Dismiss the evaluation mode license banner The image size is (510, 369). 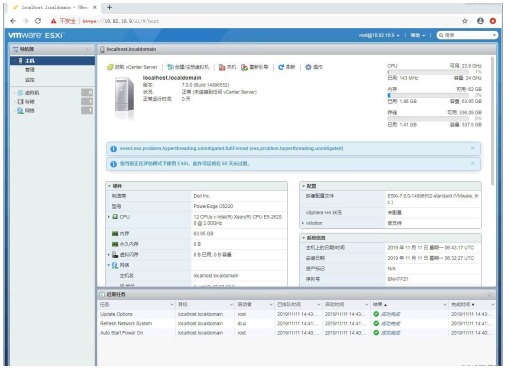pyautogui.click(x=472, y=163)
